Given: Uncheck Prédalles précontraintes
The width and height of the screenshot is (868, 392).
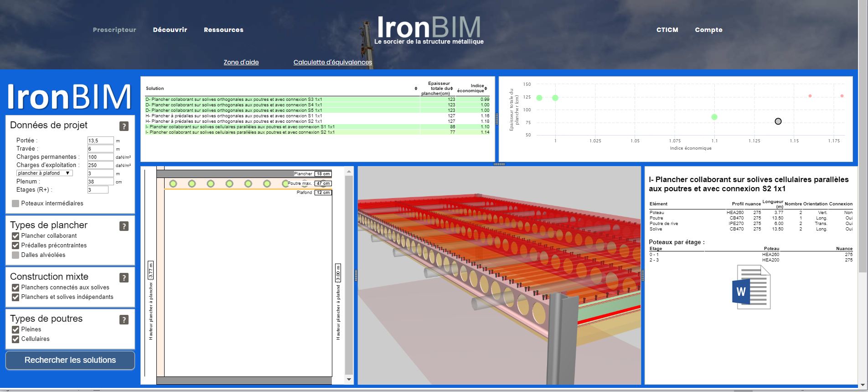Looking at the screenshot, I should [15, 246].
